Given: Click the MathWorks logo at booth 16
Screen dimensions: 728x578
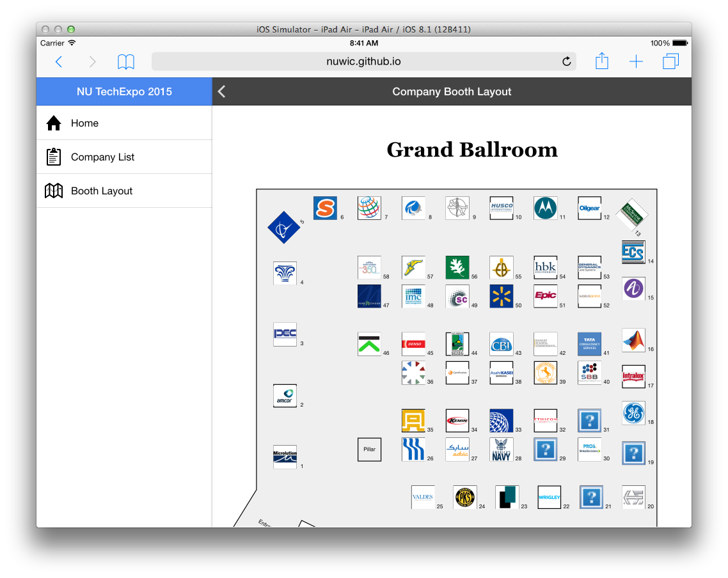Looking at the screenshot, I should [x=633, y=340].
